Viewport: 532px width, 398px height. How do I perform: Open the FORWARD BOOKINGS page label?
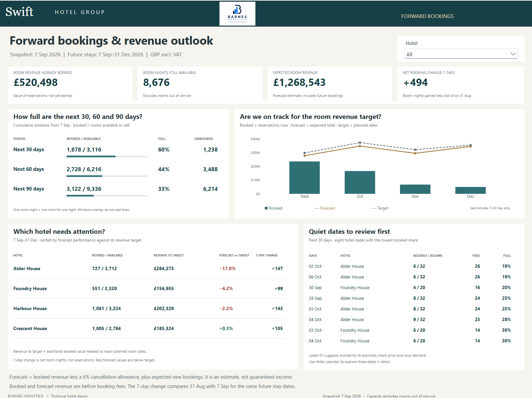click(427, 16)
